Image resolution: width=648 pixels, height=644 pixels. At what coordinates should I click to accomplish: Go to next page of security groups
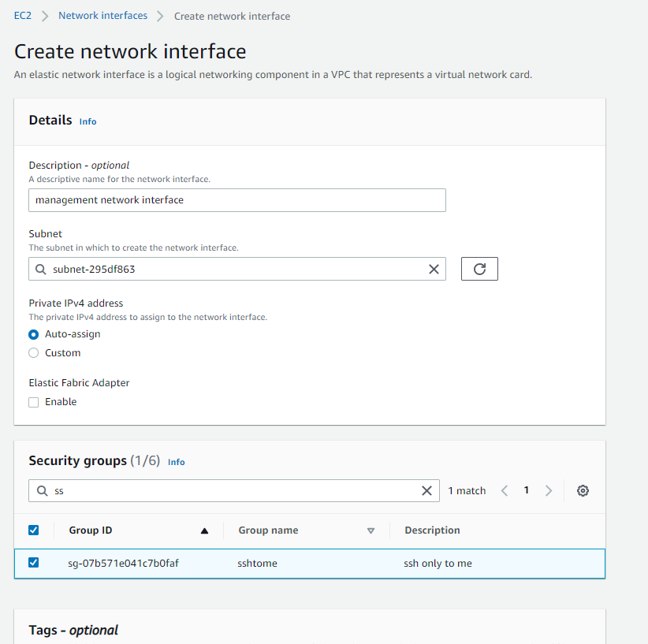[x=549, y=490]
